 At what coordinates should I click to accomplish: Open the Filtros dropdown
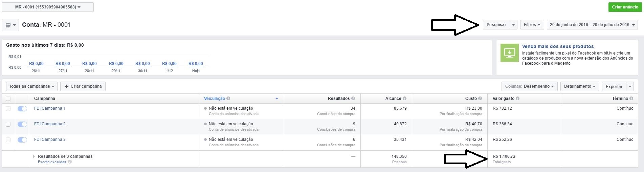[x=532, y=25]
